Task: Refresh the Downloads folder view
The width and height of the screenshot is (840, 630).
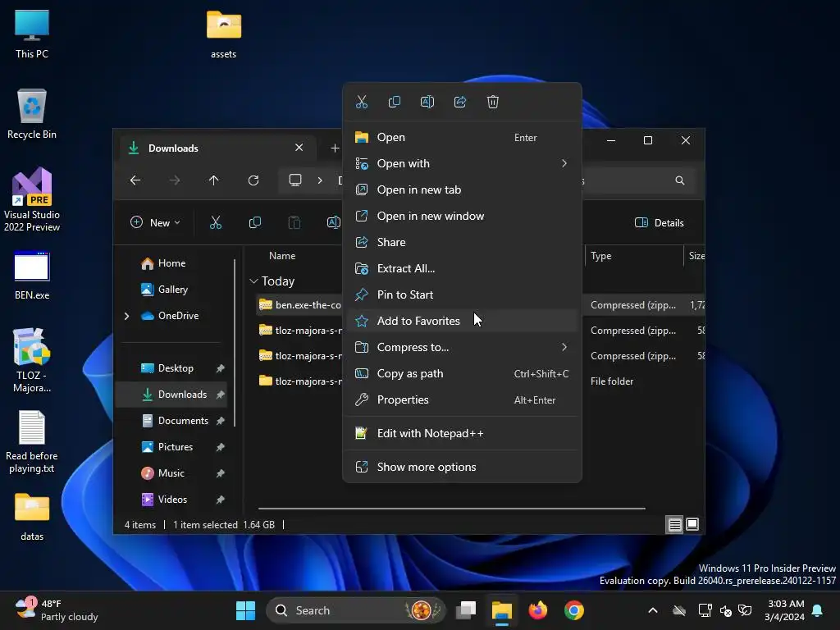Action: tap(253, 180)
